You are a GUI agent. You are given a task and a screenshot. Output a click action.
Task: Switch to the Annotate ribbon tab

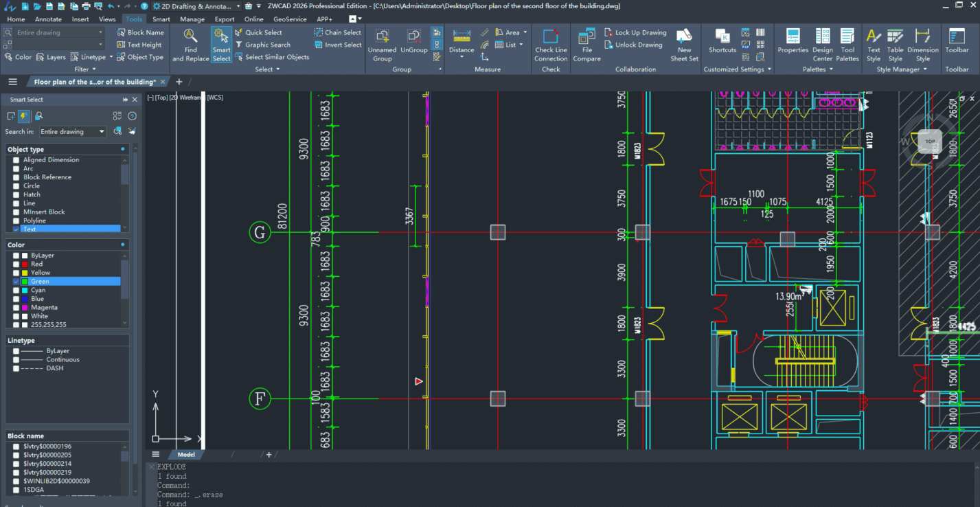pos(48,19)
